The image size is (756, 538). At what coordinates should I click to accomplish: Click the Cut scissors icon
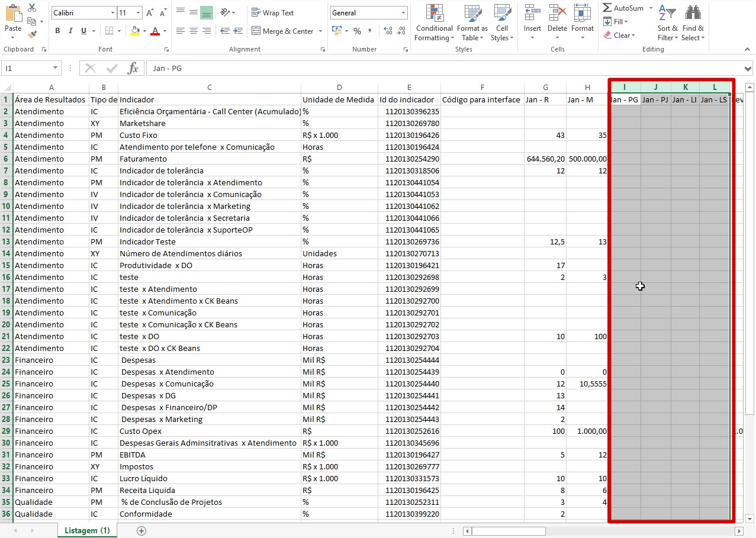[x=32, y=8]
